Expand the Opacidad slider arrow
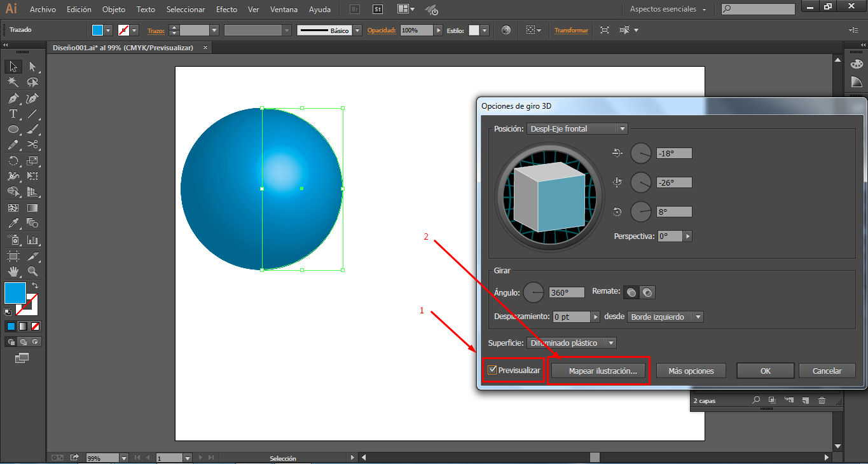868x464 pixels. [438, 30]
